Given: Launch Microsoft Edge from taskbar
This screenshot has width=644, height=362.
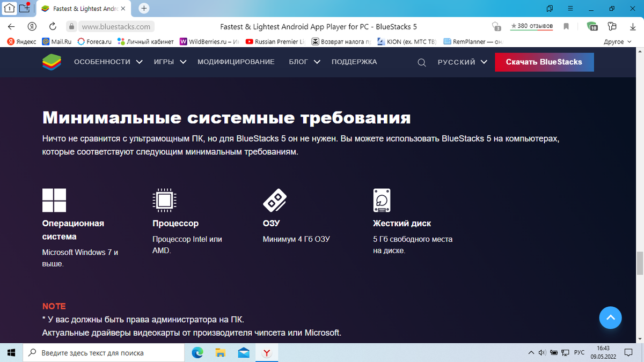Looking at the screenshot, I should (197, 353).
